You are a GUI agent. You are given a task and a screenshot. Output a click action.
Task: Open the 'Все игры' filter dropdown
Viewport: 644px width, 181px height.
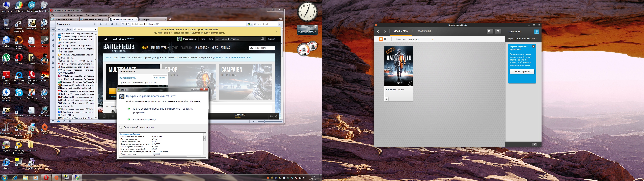click(x=420, y=39)
